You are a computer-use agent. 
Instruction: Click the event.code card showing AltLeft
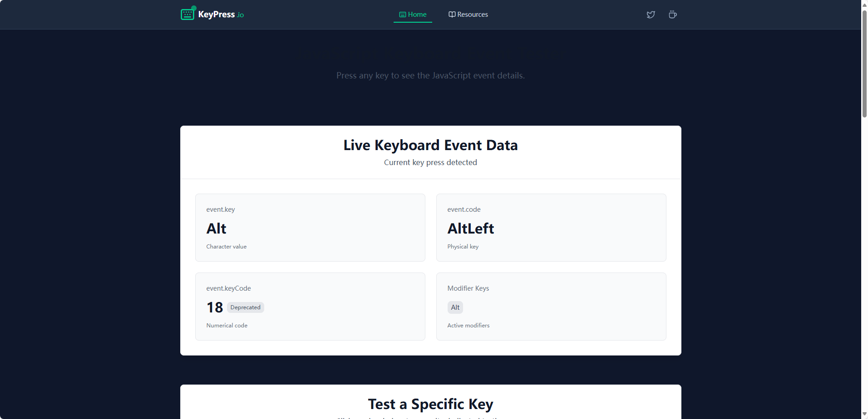551,227
